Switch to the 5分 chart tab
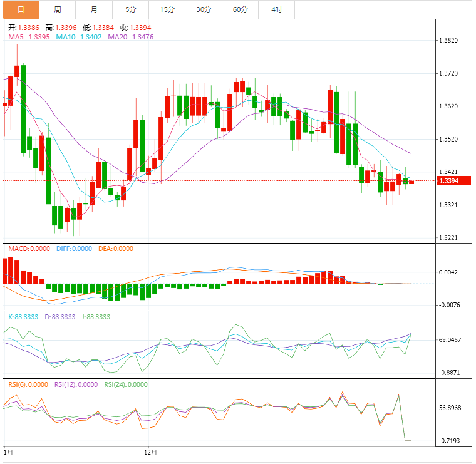The image size is (476, 464). tap(130, 9)
